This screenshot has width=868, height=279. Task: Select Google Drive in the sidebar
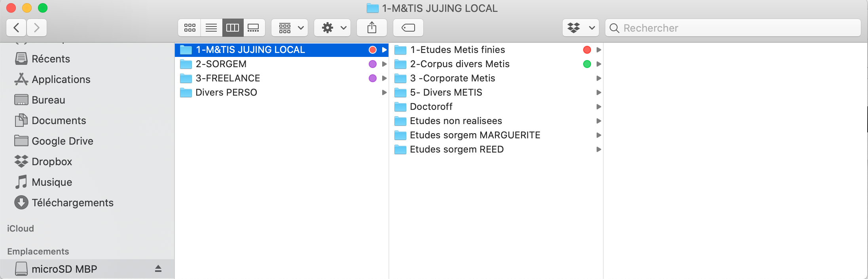coord(62,141)
